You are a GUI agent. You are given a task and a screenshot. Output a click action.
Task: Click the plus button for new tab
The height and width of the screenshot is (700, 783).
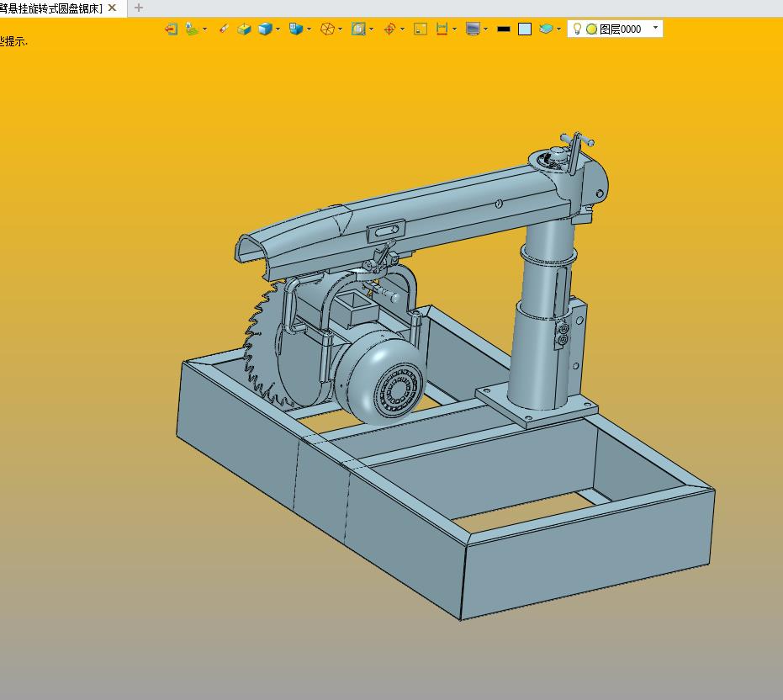pyautogui.click(x=138, y=8)
